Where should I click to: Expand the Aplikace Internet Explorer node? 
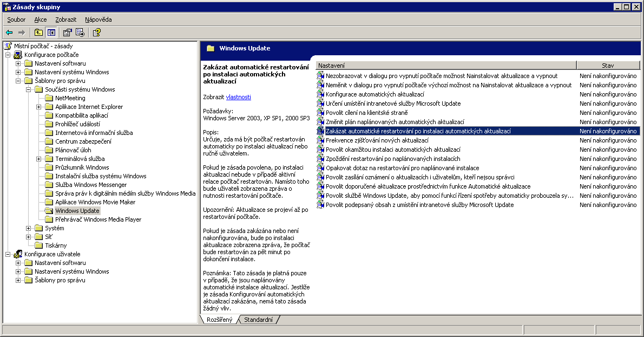tap(38, 106)
